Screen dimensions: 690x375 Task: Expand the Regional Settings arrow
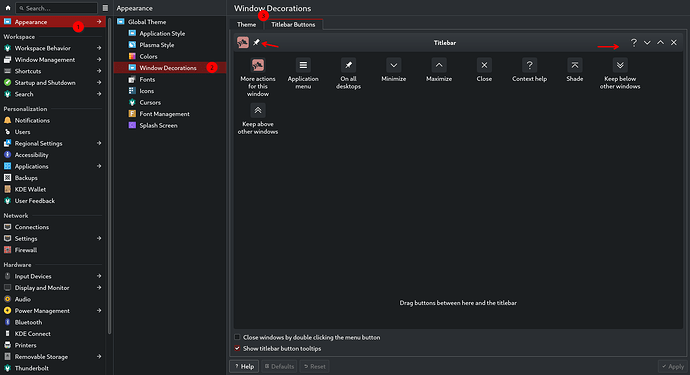coord(99,143)
